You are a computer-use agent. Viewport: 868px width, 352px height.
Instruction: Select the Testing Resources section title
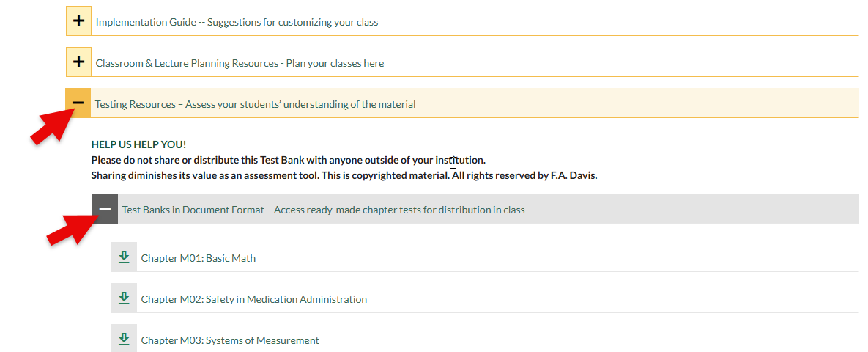click(255, 104)
